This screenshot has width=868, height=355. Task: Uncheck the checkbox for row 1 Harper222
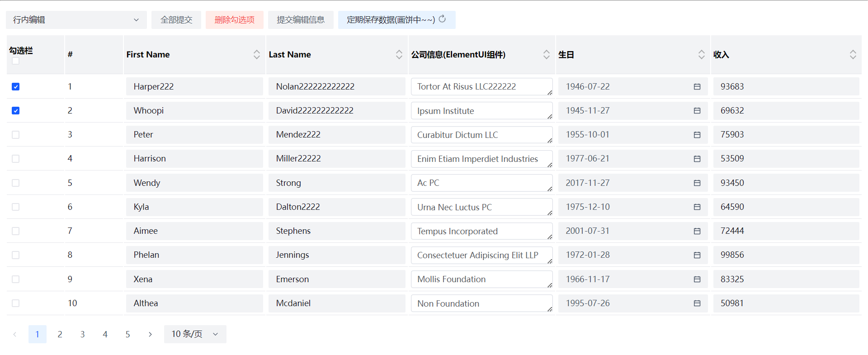pos(16,86)
